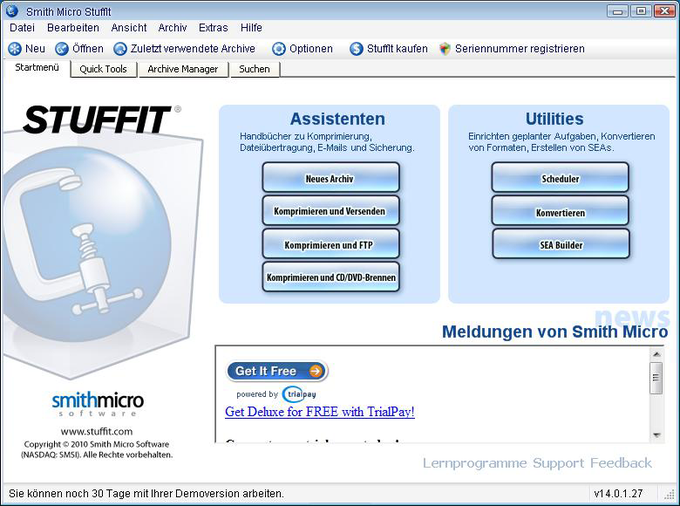Click the Zuletzt verwendete Archive icon

(x=120, y=49)
